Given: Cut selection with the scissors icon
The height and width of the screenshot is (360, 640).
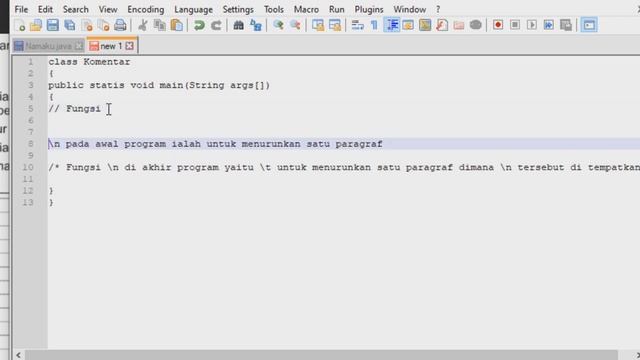Looking at the screenshot, I should click(142, 25).
